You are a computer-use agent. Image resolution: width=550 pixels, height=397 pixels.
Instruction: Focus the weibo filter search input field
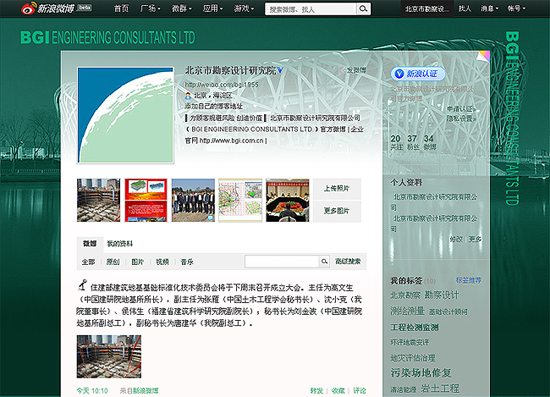coord(282,261)
